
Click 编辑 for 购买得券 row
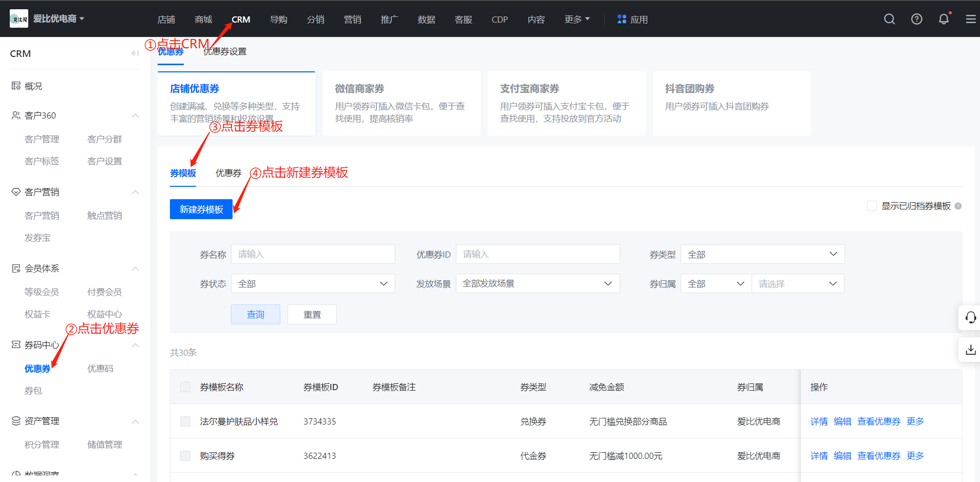tap(842, 456)
